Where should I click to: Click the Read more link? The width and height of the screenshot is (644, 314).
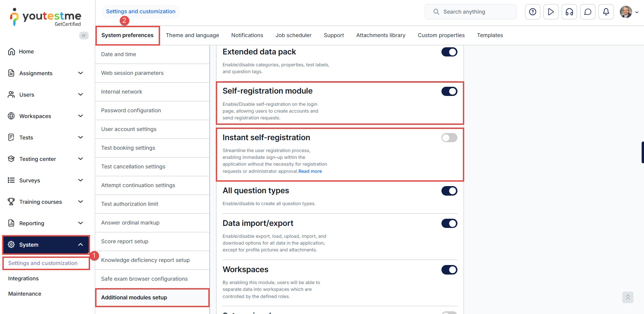pos(310,171)
